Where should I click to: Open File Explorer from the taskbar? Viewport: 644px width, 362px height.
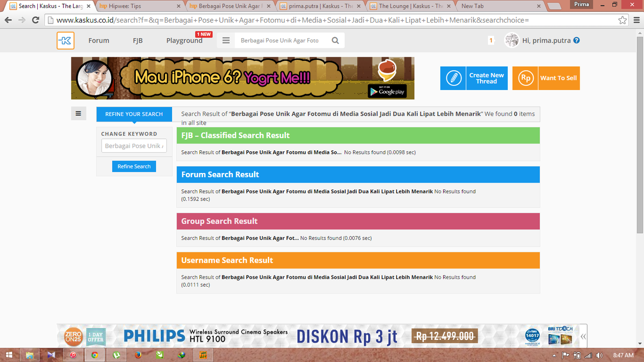coord(29,355)
